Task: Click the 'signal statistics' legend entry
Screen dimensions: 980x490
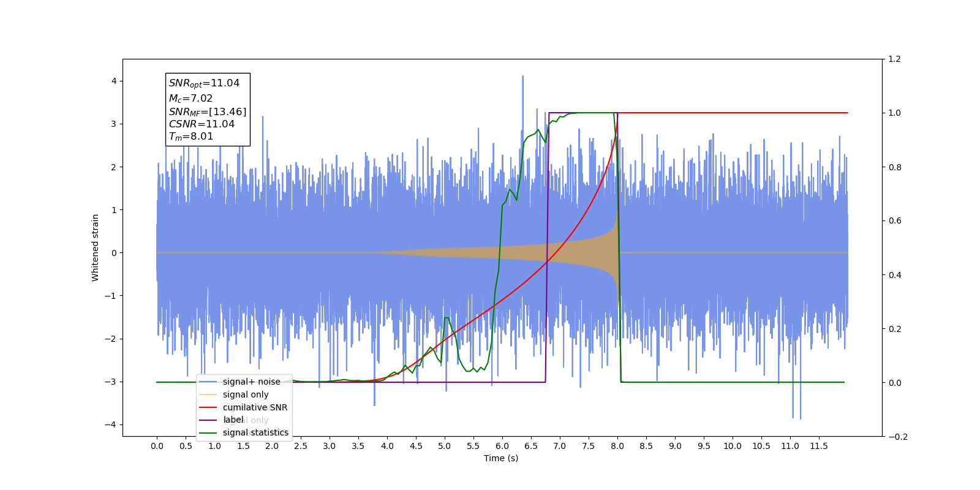Action: coord(244,432)
